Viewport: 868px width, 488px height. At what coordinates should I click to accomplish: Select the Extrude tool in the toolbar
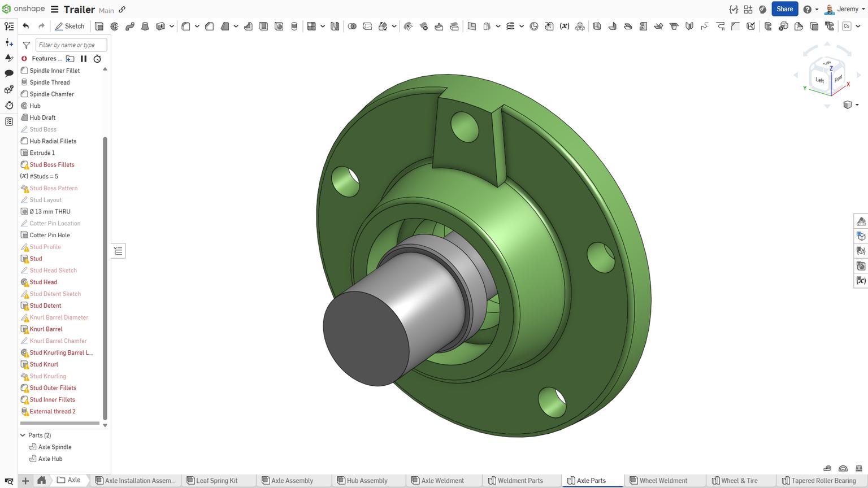pyautogui.click(x=100, y=26)
